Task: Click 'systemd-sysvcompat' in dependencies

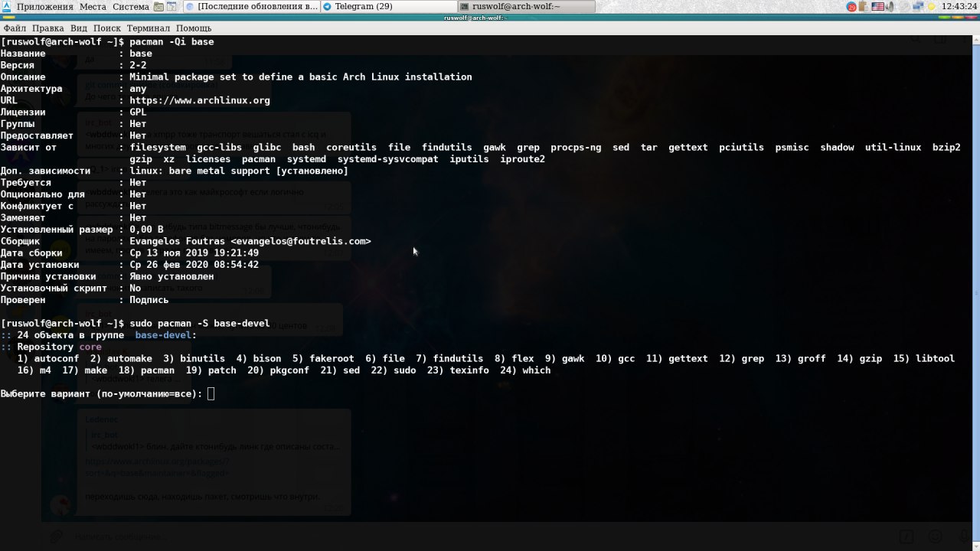Action: [x=388, y=159]
